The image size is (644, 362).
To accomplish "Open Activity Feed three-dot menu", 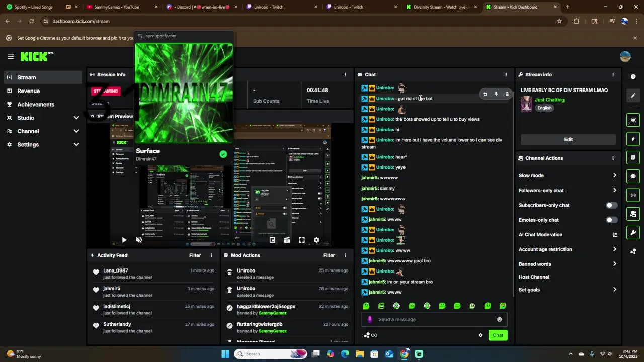I will [211, 255].
